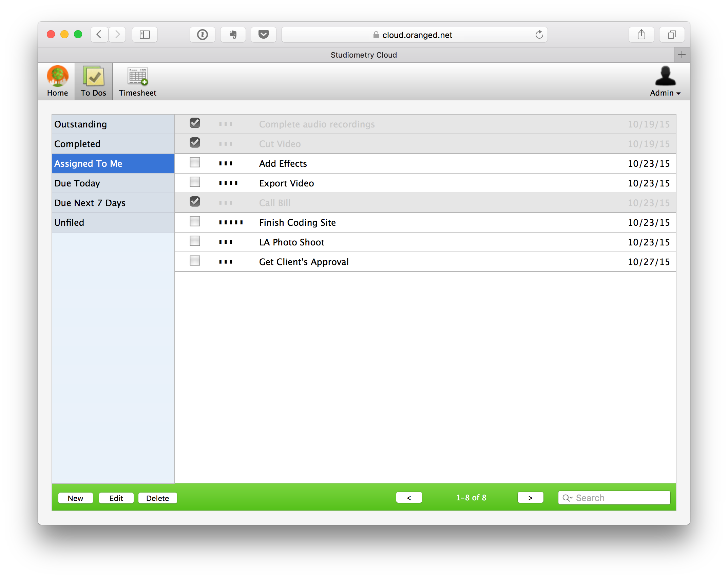
Task: Go back using Safari back arrow
Action: click(x=99, y=35)
